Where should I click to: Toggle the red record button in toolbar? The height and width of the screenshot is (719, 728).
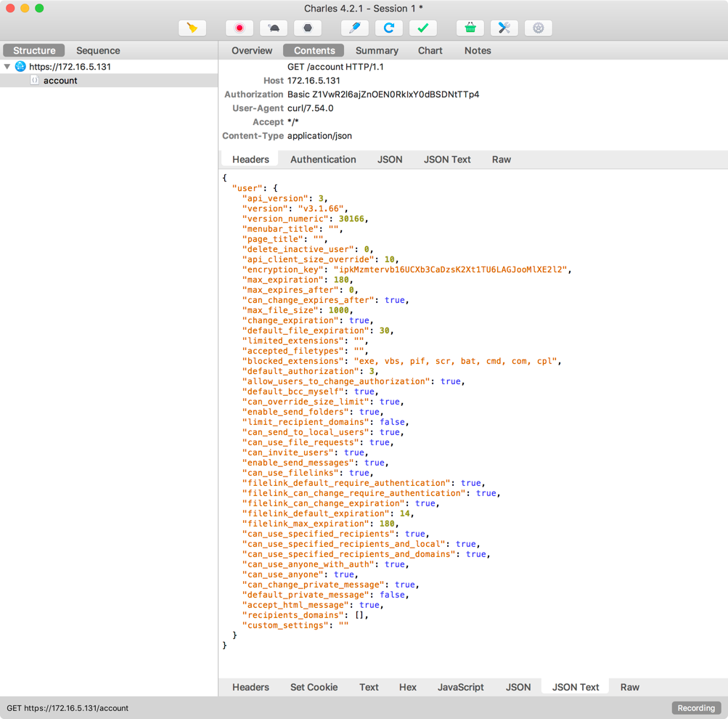pyautogui.click(x=240, y=28)
